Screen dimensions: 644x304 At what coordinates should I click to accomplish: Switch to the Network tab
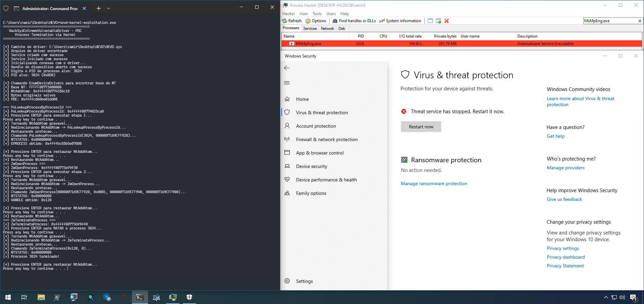[327, 29]
